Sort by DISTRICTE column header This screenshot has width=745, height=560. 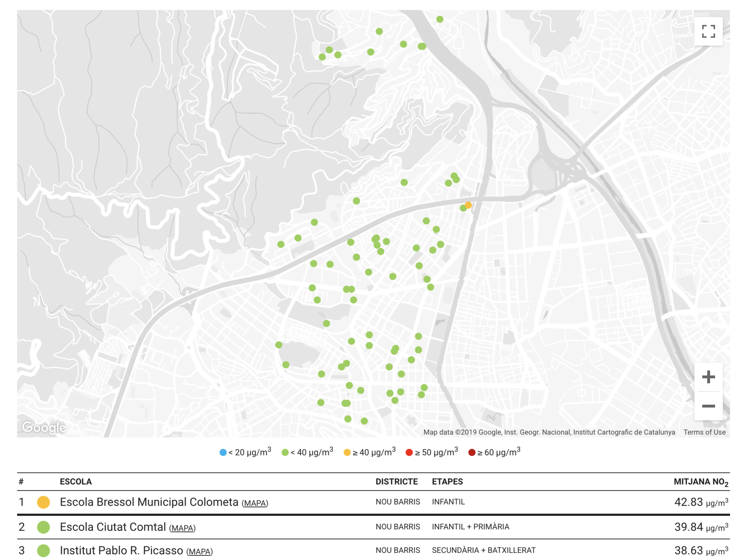pyautogui.click(x=397, y=482)
